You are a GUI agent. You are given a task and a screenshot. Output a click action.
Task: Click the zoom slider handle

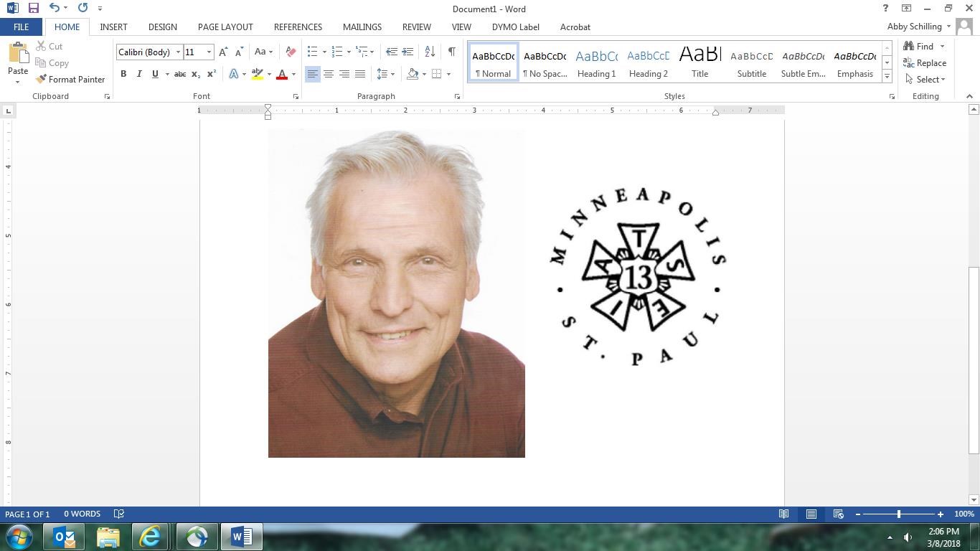(898, 514)
